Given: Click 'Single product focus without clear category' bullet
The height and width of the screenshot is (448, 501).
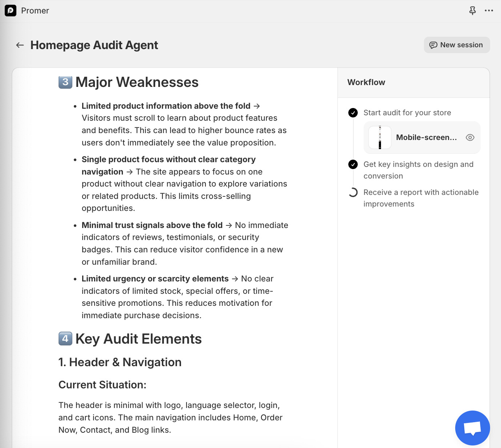Looking at the screenshot, I should tap(169, 159).
